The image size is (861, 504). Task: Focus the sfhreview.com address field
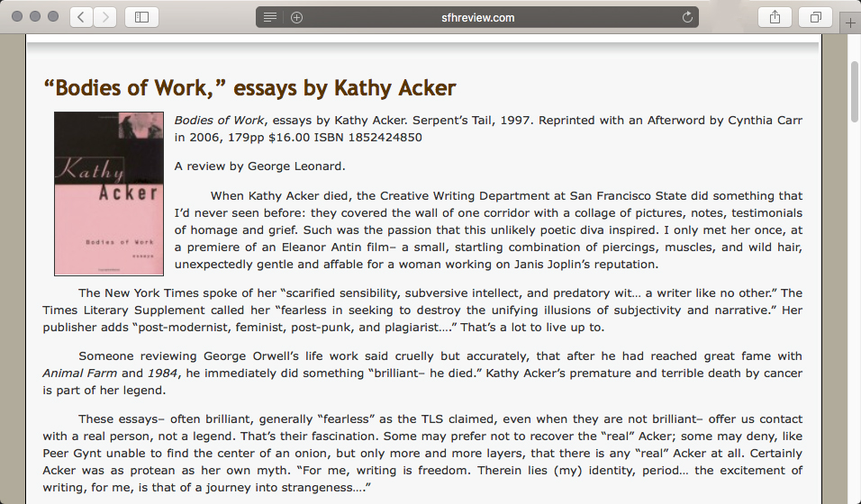pos(477,17)
